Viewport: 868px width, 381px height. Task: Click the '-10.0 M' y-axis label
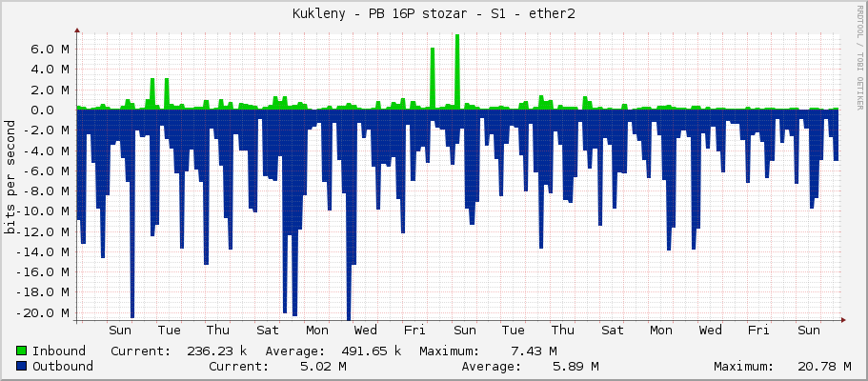pos(43,211)
